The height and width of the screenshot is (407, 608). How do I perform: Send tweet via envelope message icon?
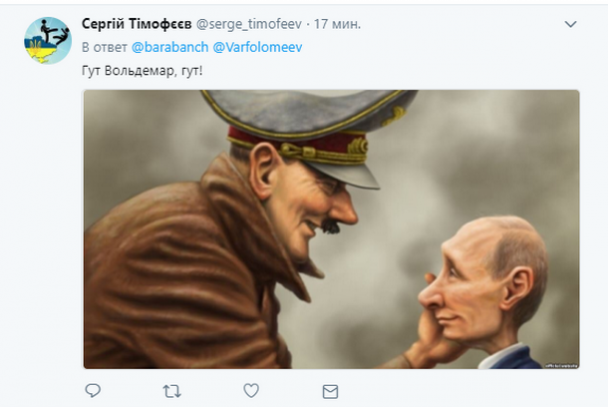pyautogui.click(x=330, y=391)
